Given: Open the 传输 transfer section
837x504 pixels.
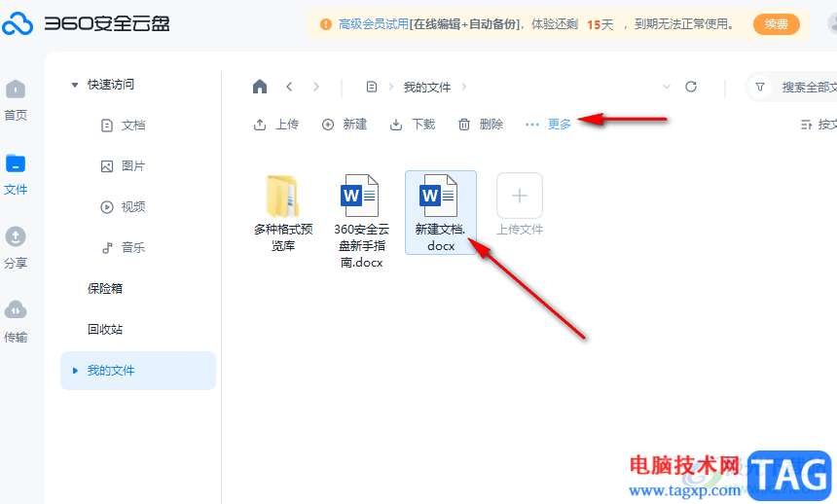Looking at the screenshot, I should pyautogui.click(x=16, y=322).
